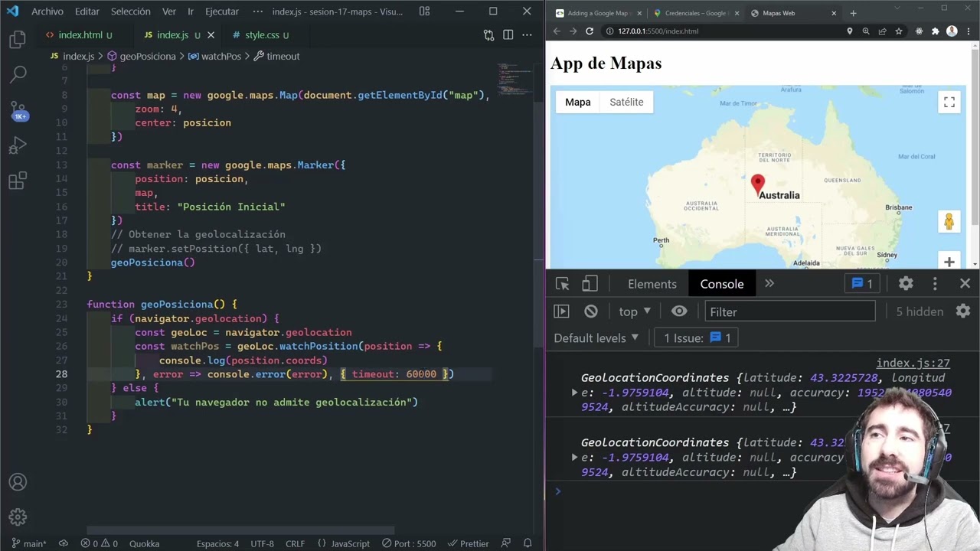Image resolution: width=980 pixels, height=551 pixels.
Task: Switch to Credenciales – Google Chrome tab
Action: point(695,13)
